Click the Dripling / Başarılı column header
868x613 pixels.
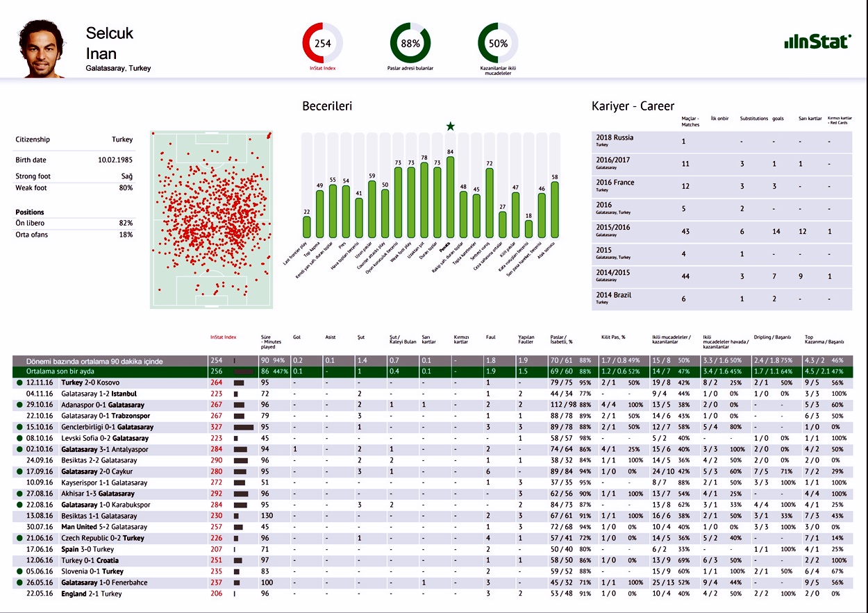pyautogui.click(x=772, y=337)
